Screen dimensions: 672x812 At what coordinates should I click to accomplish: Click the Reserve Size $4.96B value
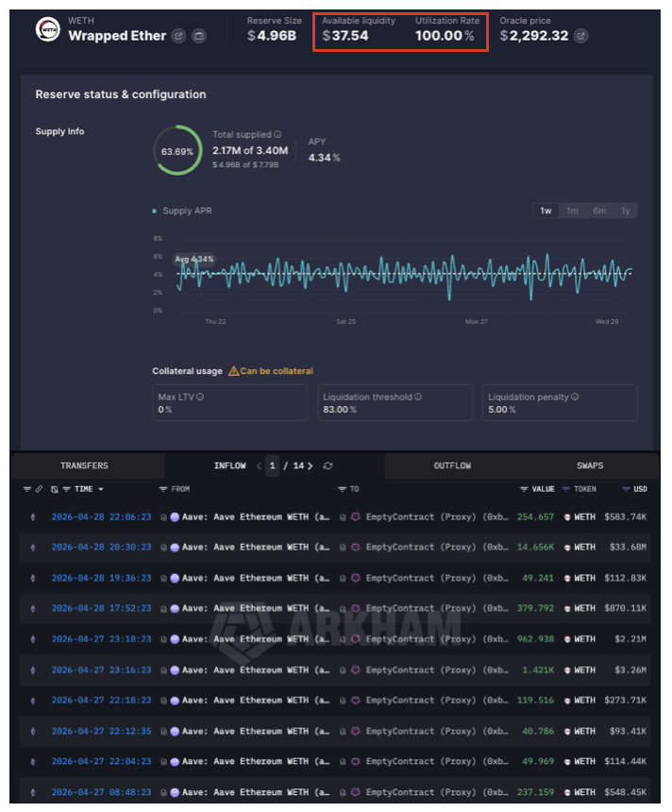[x=272, y=36]
